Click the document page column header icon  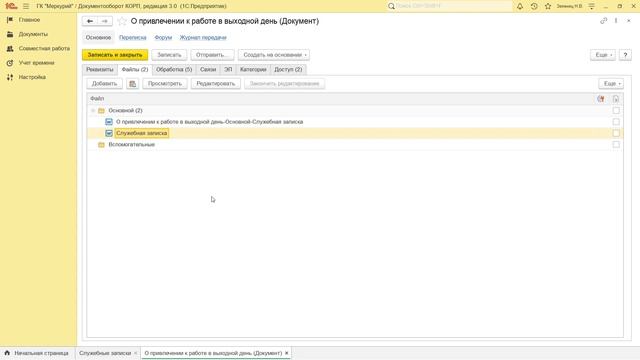pyautogui.click(x=616, y=99)
